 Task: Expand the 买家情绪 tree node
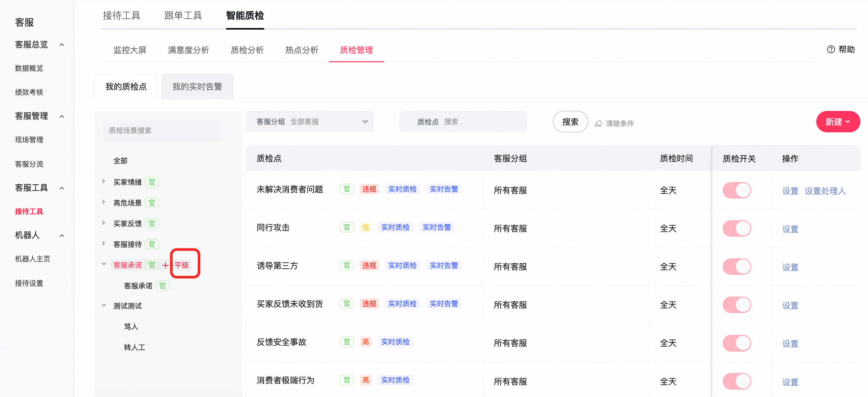[x=103, y=181]
